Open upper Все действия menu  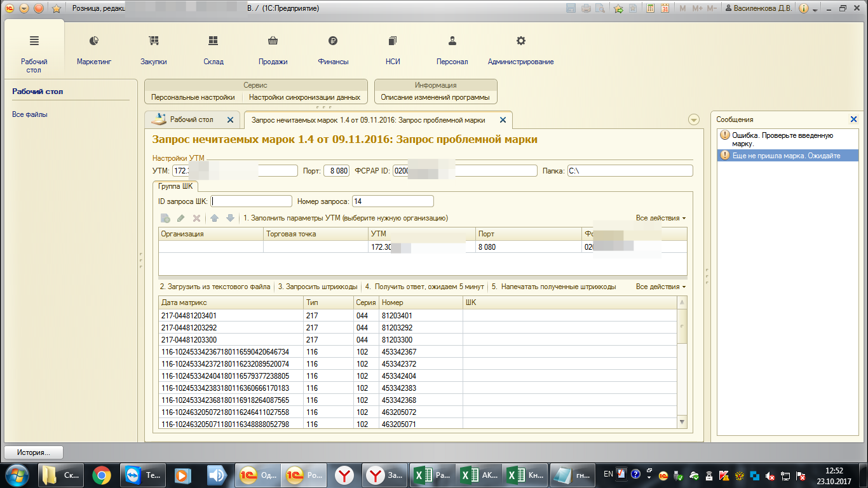pyautogui.click(x=661, y=218)
